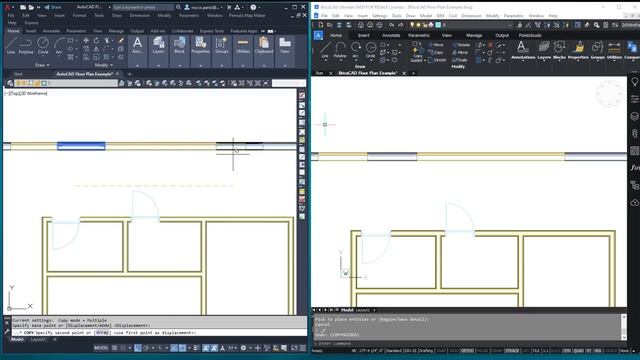Select the Arc tool in BricsCAD ribbon
640x360 pixels.
356,50
